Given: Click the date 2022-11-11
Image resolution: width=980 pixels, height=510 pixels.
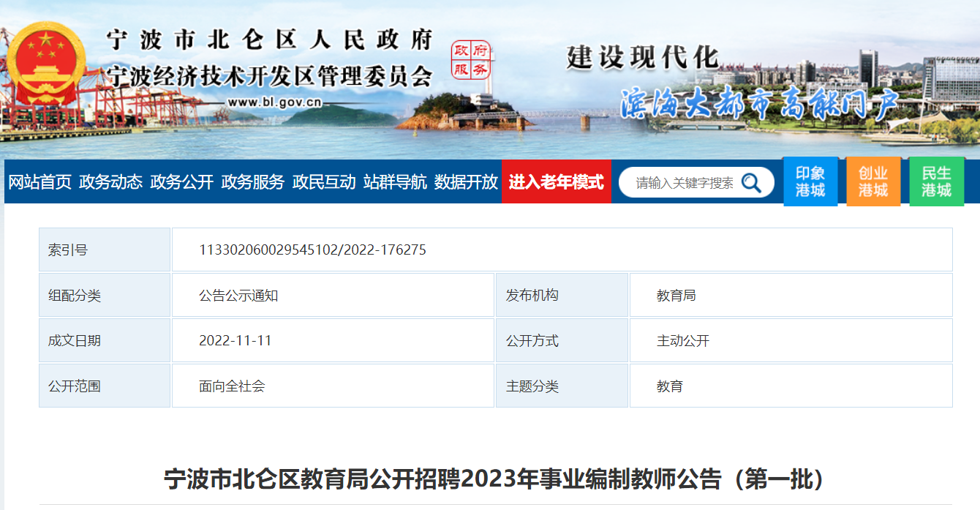Looking at the screenshot, I should pyautogui.click(x=235, y=341).
